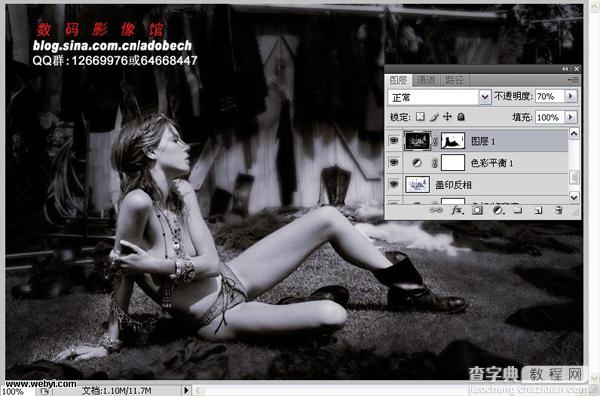Select the layer named 色彩平衡 1
Viewport: 600px width, 396px height.
pyautogui.click(x=492, y=163)
